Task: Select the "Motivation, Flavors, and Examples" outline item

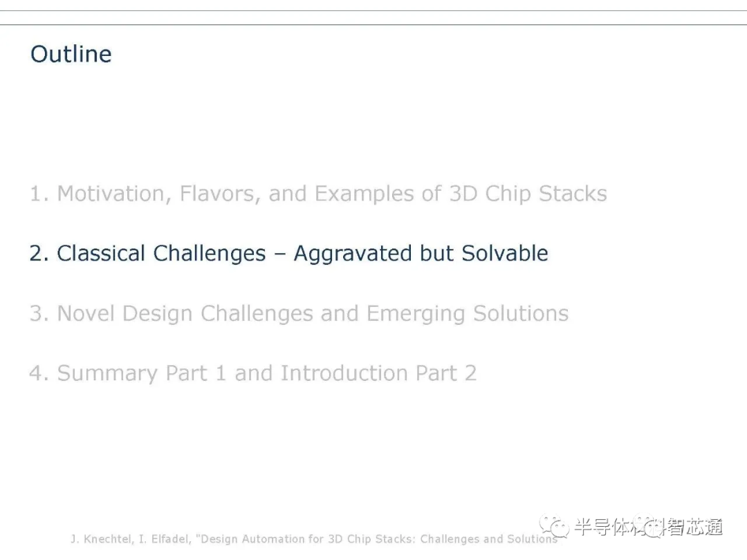Action: [x=318, y=194]
